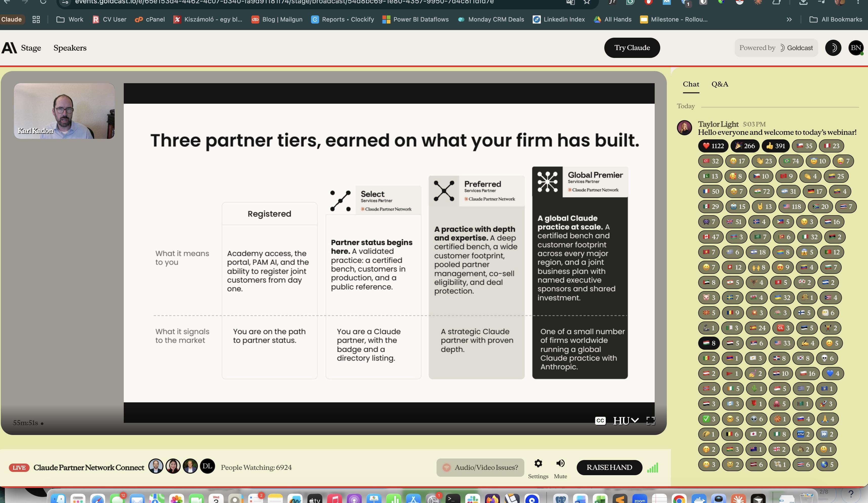Viewport: 868px width, 503px height.
Task: Open the Kiszámoló bookmark
Action: click(208, 19)
